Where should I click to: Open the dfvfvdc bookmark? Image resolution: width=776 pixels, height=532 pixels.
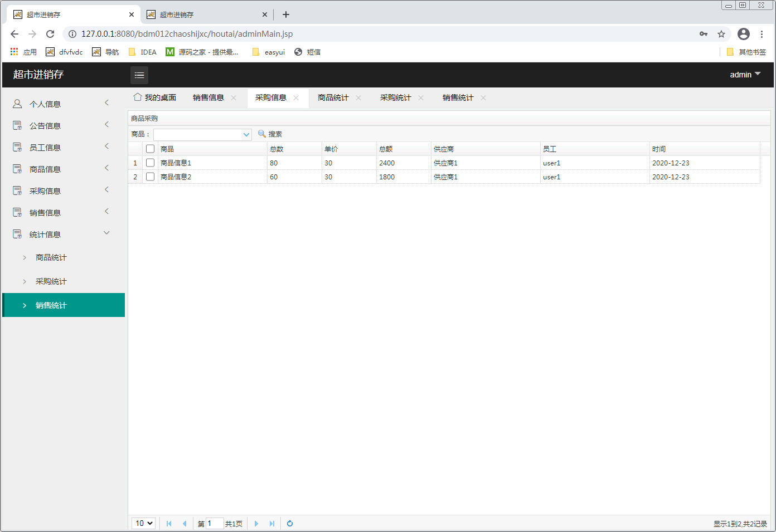64,52
